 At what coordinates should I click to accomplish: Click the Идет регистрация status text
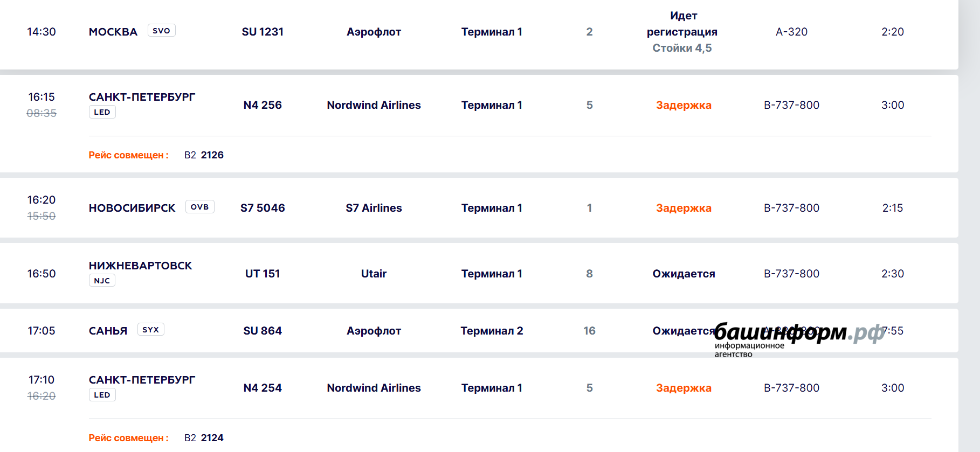[x=682, y=24]
